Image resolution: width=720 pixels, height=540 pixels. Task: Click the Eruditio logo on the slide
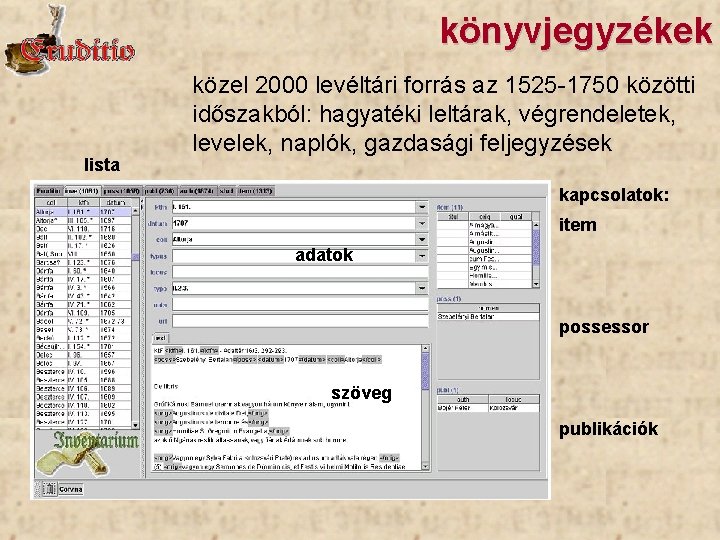coord(69,41)
